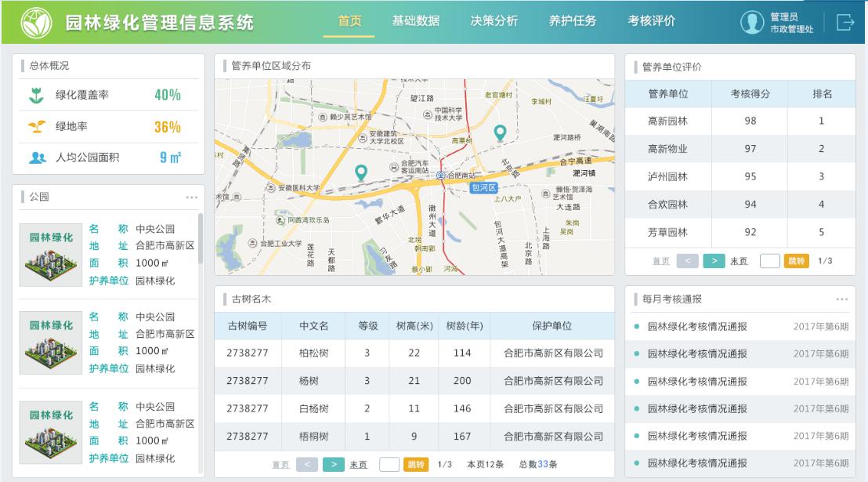868x482 pixels.
Task: Switch to the 决策分析 tab
Action: [x=494, y=21]
